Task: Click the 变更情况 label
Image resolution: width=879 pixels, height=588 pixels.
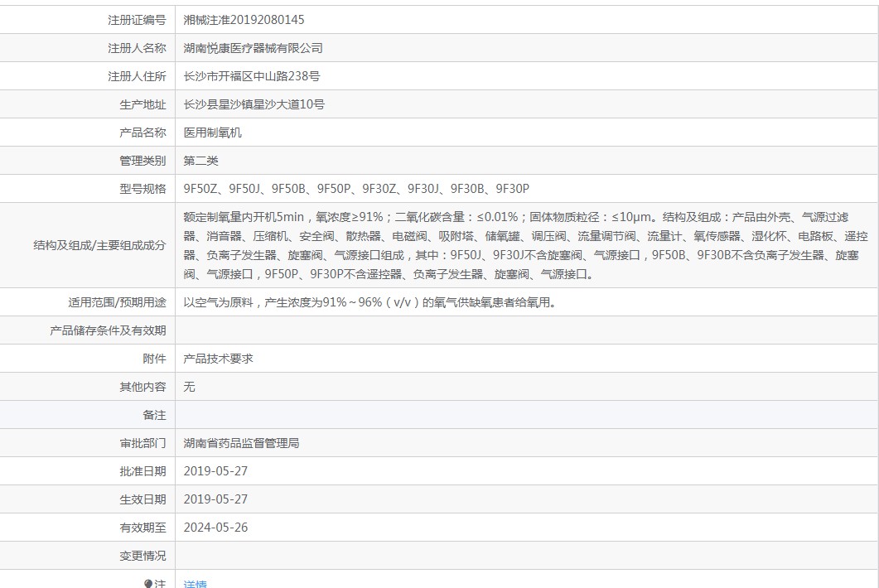Action: [x=143, y=556]
